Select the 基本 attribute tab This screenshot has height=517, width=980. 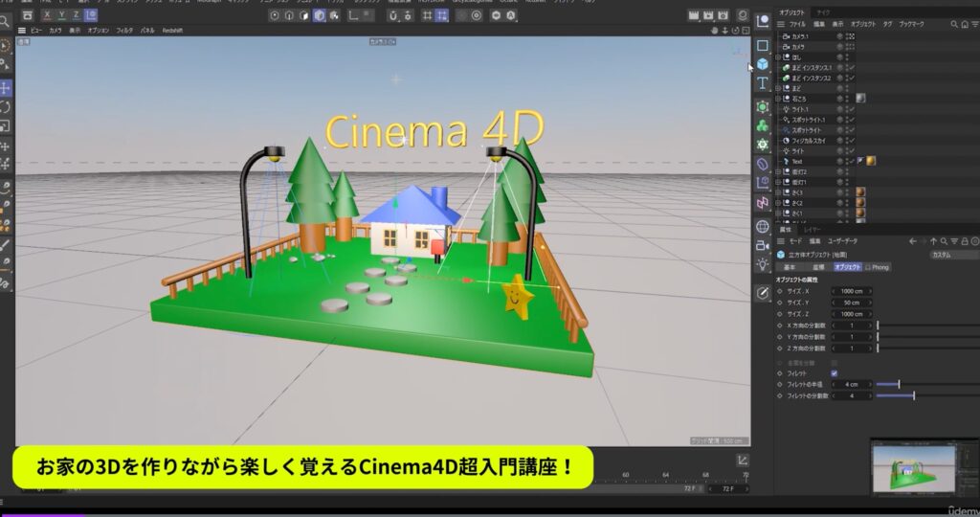click(x=790, y=267)
